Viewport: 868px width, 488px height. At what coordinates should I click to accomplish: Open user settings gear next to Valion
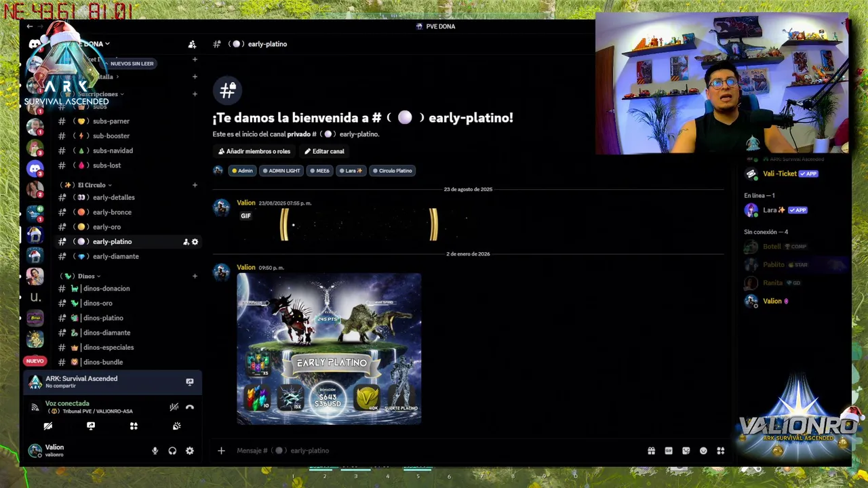[x=190, y=451]
